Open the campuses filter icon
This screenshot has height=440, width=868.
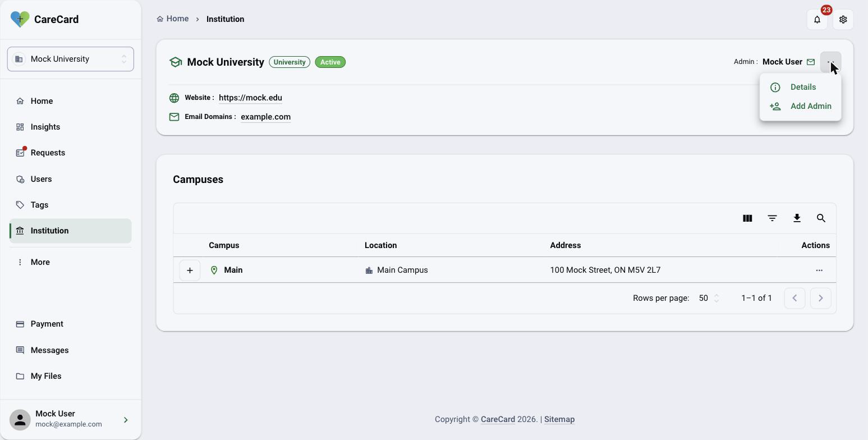coord(772,218)
